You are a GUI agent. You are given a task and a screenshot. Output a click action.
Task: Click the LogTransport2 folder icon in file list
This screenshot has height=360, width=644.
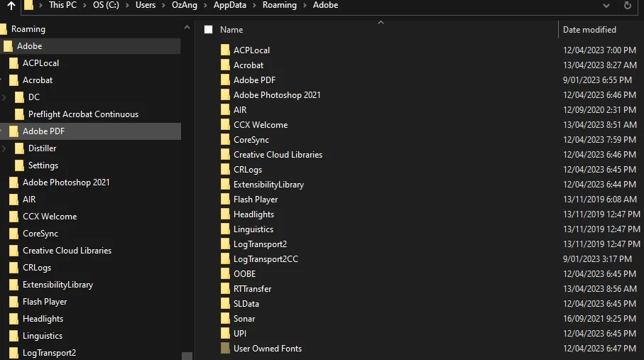point(225,244)
